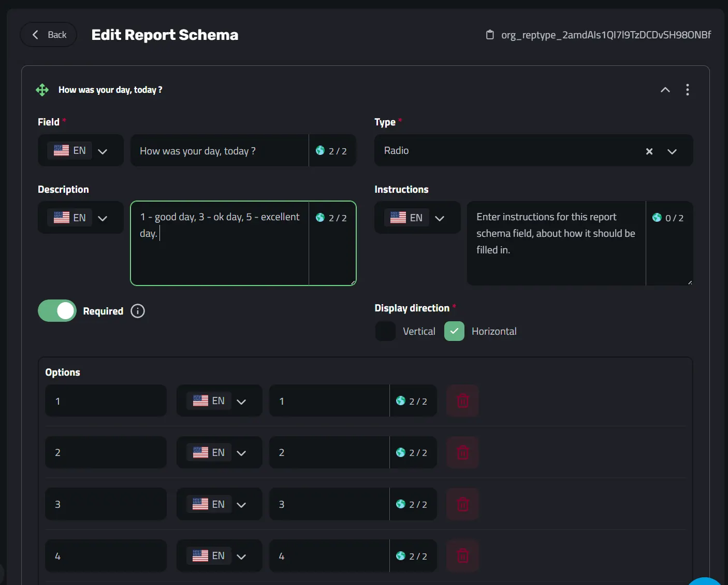This screenshot has width=728, height=585.
Task: Click option 4 translation globe indicator
Action: click(412, 556)
